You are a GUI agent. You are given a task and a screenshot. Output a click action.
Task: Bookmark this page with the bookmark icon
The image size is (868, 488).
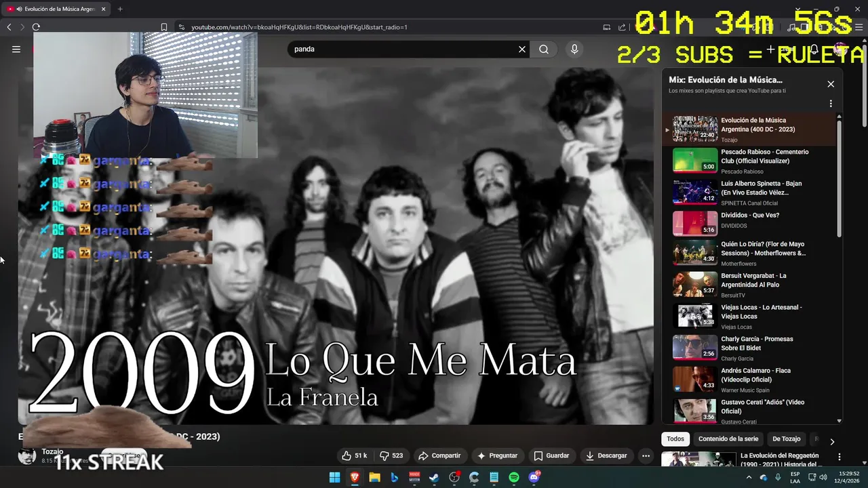tap(164, 27)
